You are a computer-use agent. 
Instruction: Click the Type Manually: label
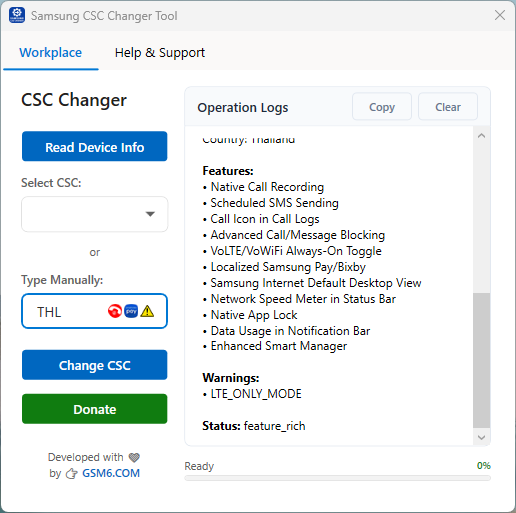pos(62,280)
